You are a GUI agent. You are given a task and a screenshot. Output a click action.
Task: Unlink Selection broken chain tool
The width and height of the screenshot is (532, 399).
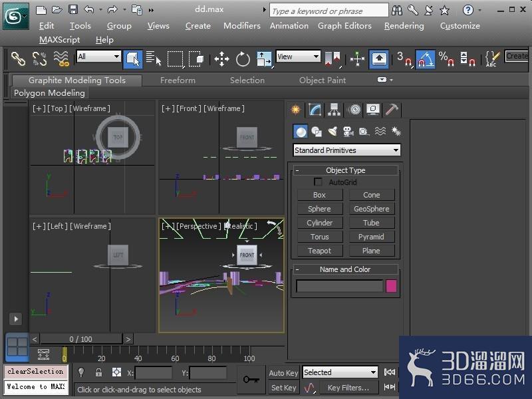pos(39,59)
